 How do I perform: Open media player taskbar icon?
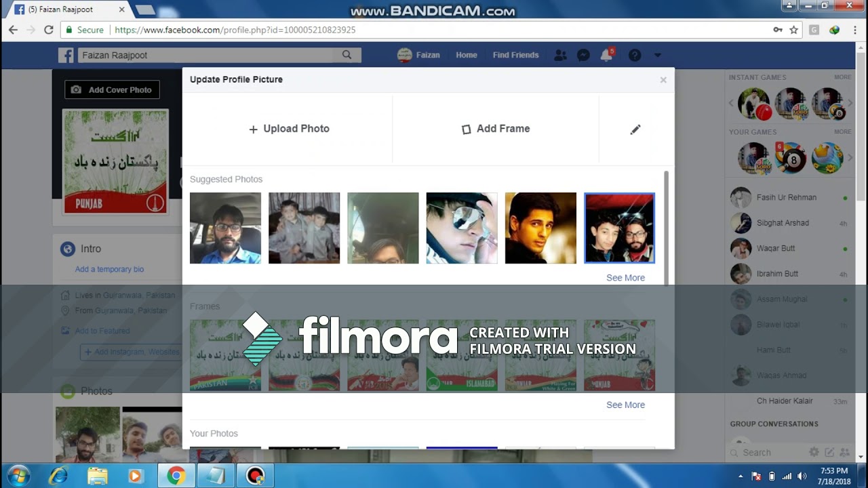pyautogui.click(x=136, y=476)
